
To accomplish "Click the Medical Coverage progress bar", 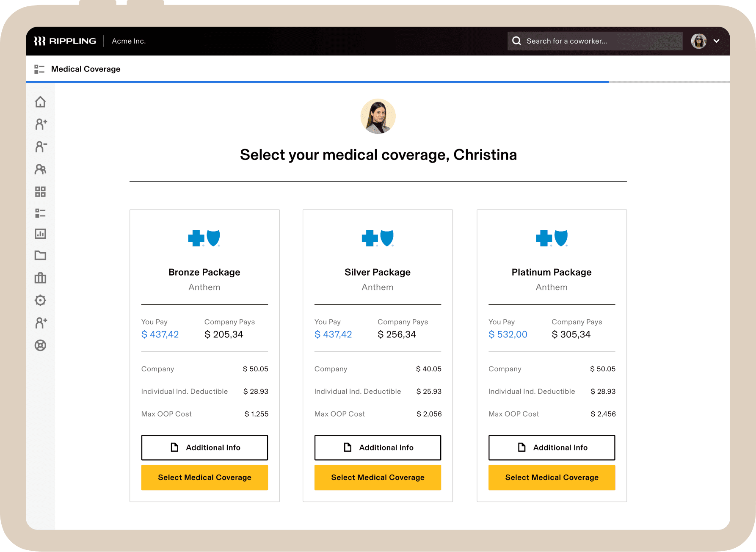I will pyautogui.click(x=317, y=82).
